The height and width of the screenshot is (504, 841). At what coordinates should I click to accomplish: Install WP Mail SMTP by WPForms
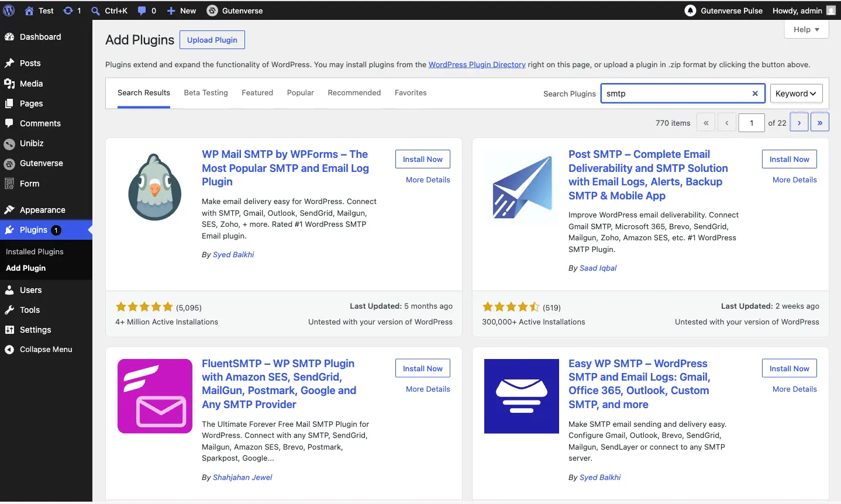pyautogui.click(x=423, y=160)
